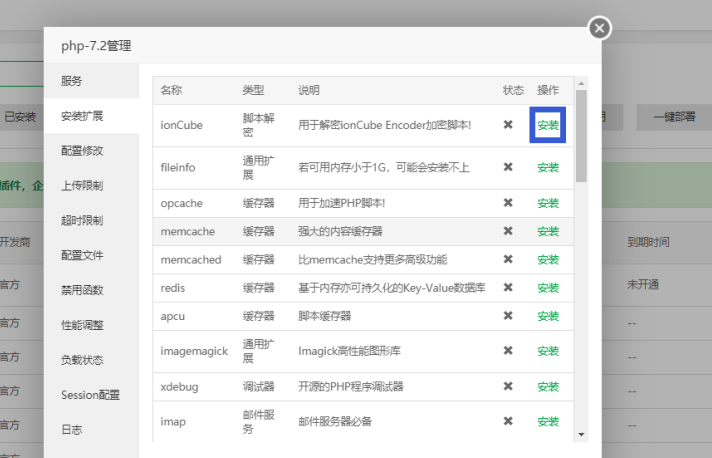Image resolution: width=712 pixels, height=458 pixels.
Task: Go to 禁用函数 section
Action: pos(82,291)
